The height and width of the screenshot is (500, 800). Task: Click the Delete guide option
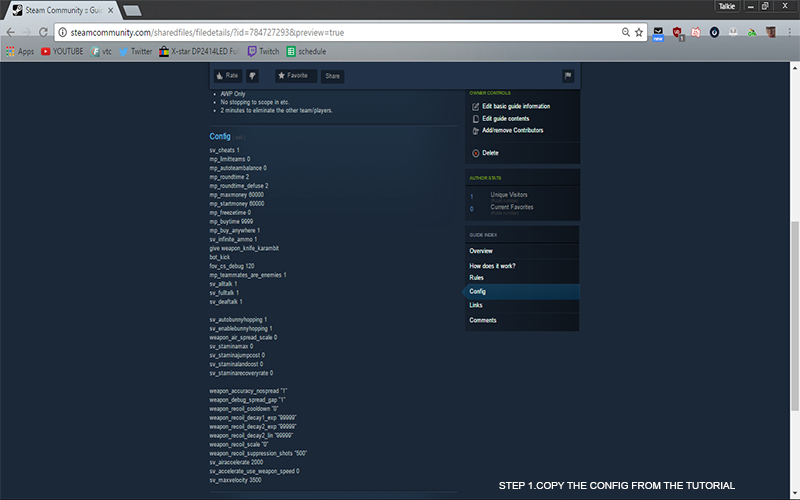(489, 153)
